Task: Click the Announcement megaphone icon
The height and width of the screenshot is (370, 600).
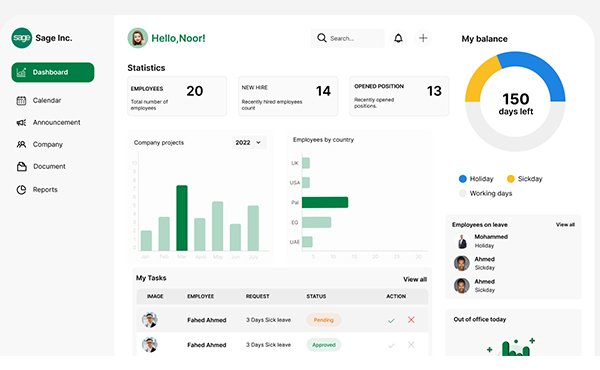Action: point(21,122)
